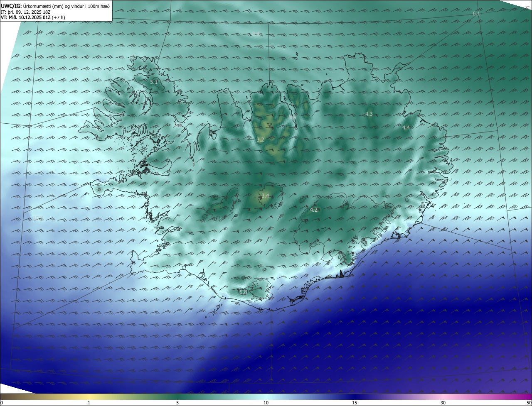Click the 30 tick on the color scale

click(443, 403)
